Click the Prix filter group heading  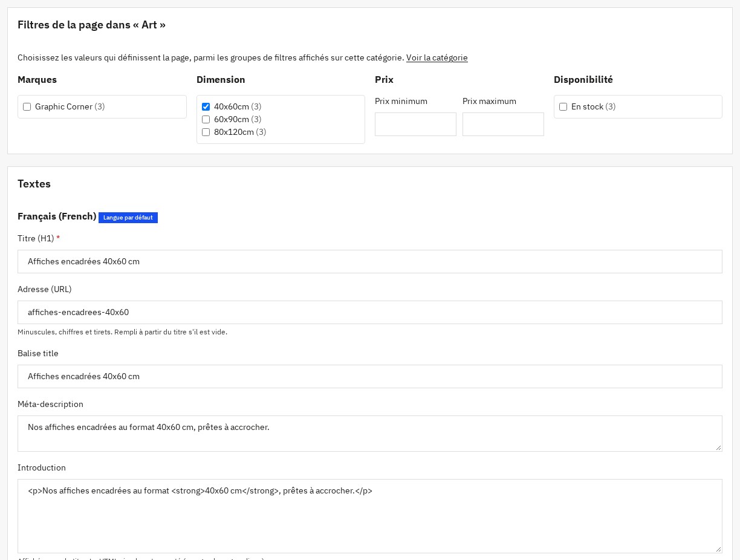[384, 80]
